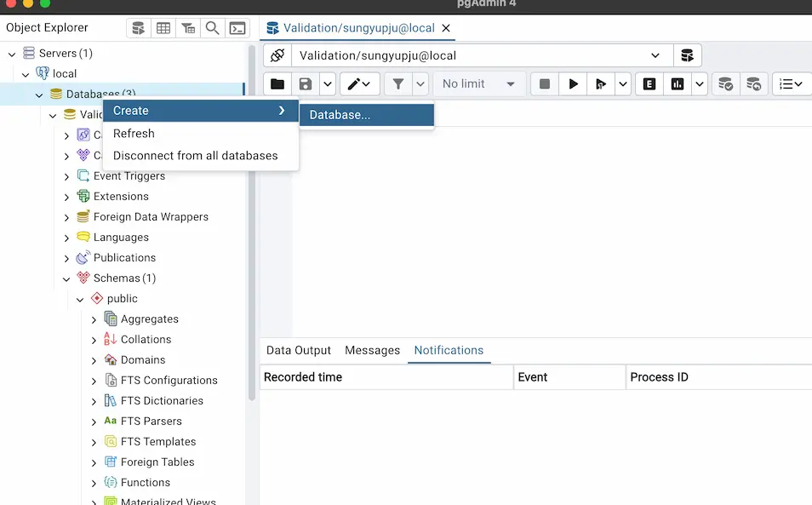Viewport: 812px width, 505px height.
Task: Switch to Data Output tab
Action: click(x=298, y=350)
